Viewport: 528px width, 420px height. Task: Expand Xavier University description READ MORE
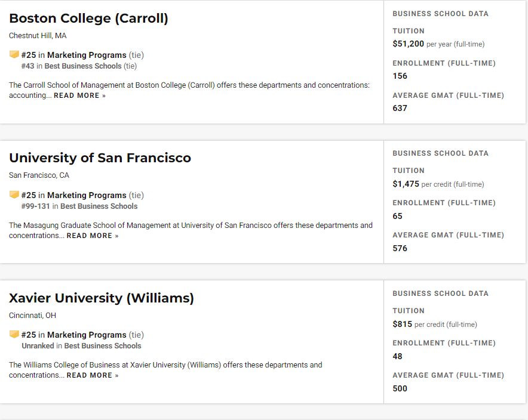click(x=93, y=375)
